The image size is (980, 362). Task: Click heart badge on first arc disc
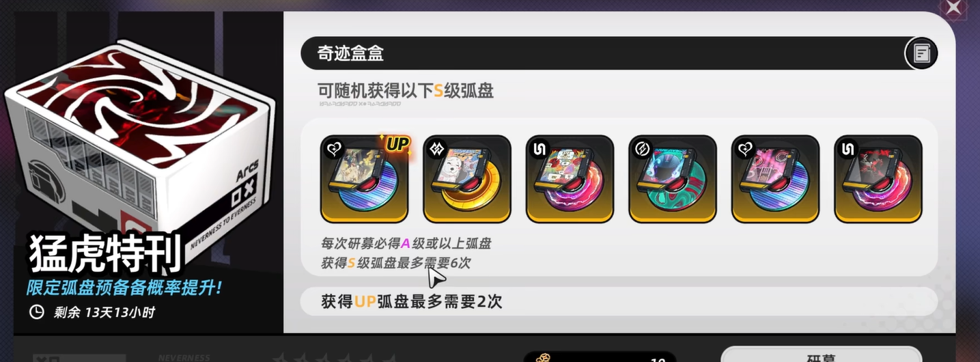[333, 148]
